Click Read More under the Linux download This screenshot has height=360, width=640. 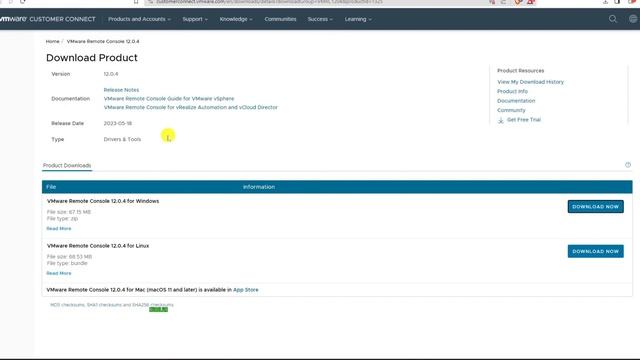point(59,273)
